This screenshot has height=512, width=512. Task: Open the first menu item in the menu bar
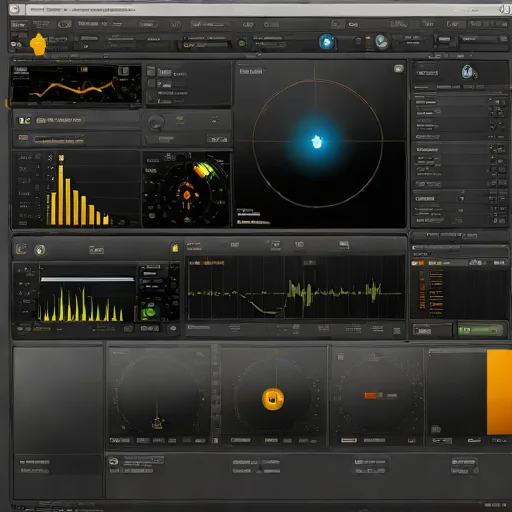19,24
